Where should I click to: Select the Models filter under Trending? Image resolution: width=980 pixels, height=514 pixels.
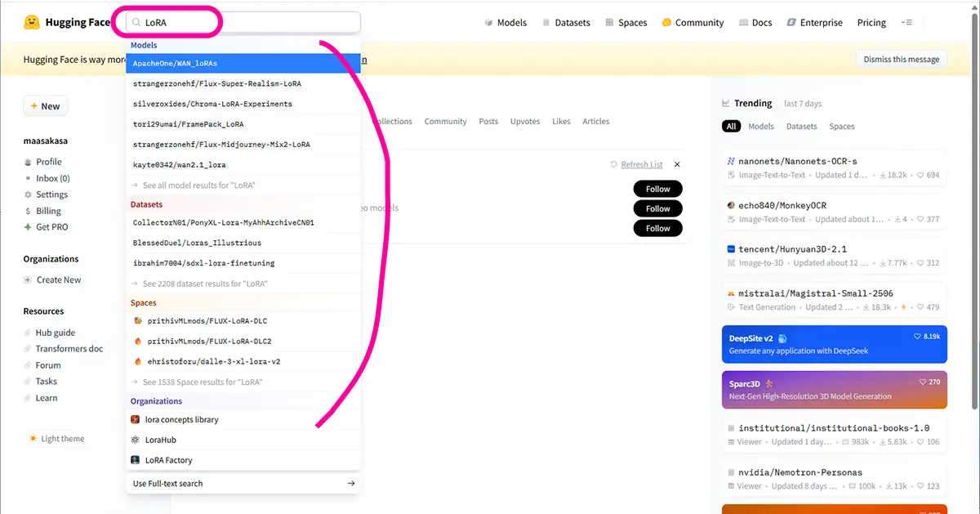[761, 127]
